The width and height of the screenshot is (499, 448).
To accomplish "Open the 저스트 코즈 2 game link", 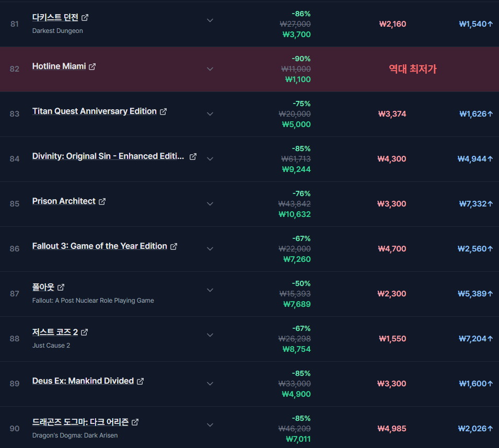I will pyautogui.click(x=55, y=332).
